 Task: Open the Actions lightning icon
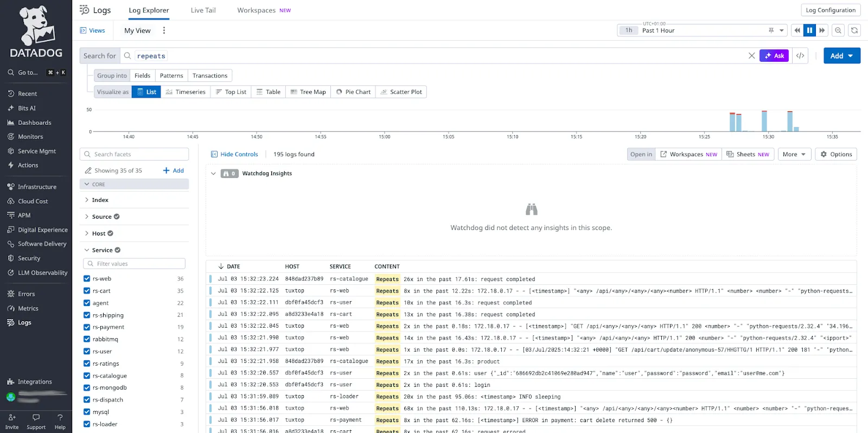[11, 165]
